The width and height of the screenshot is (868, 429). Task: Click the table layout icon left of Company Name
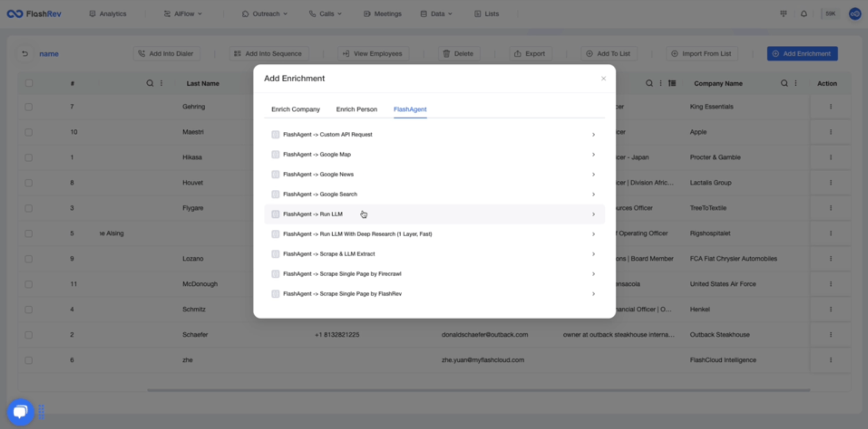[x=672, y=83]
